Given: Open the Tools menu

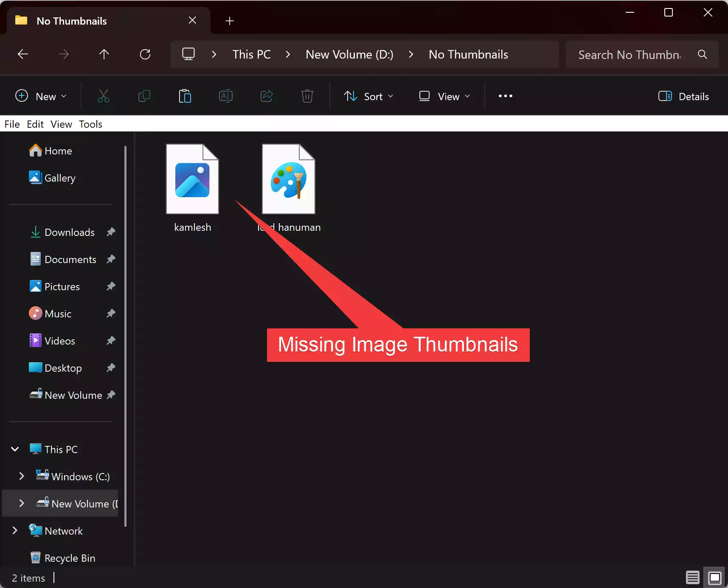Looking at the screenshot, I should coord(90,124).
